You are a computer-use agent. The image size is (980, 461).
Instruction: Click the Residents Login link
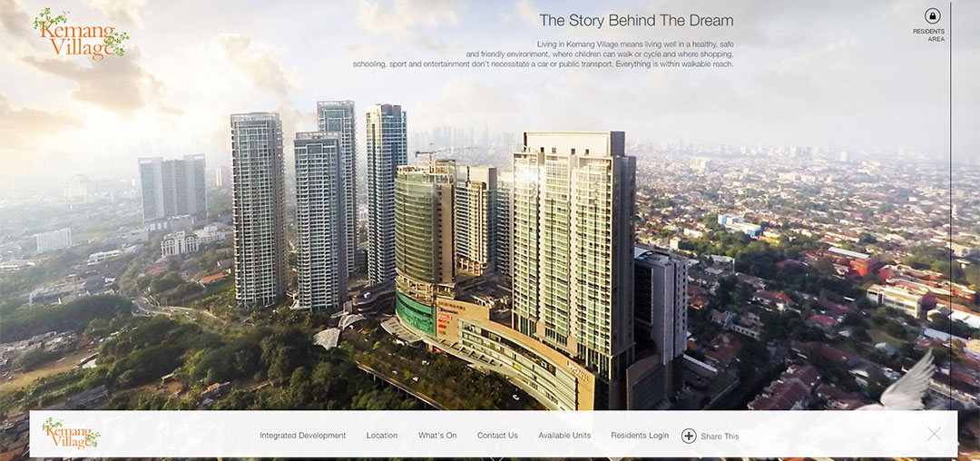tap(640, 436)
